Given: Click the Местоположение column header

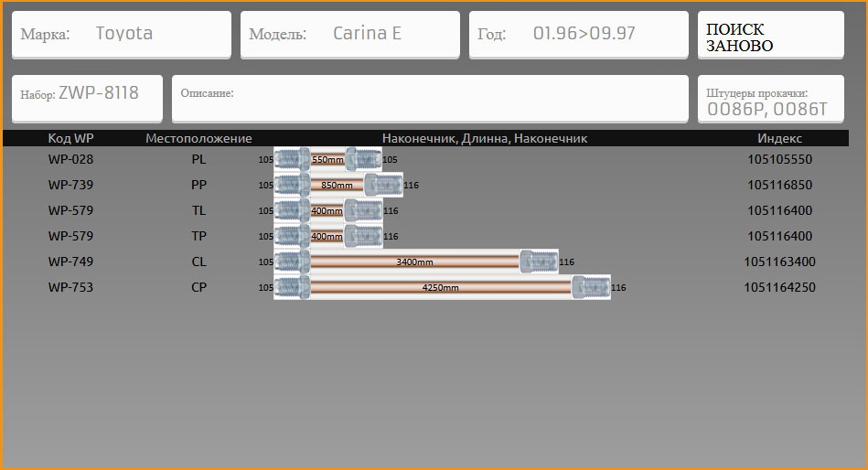Looking at the screenshot, I should click(x=198, y=138).
